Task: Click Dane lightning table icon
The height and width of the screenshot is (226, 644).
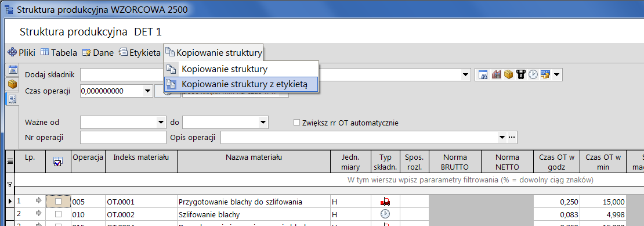Action: click(x=86, y=53)
